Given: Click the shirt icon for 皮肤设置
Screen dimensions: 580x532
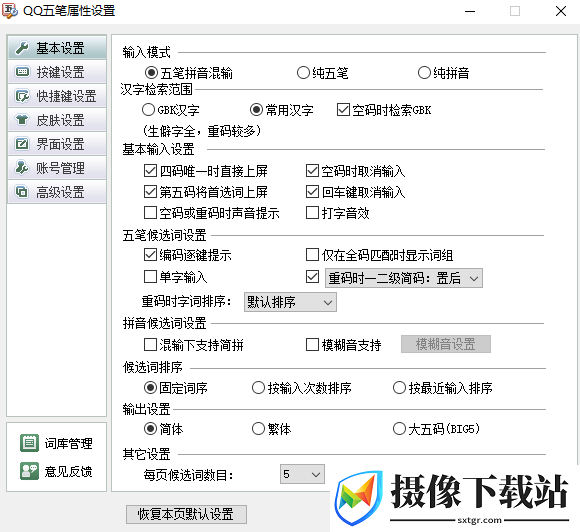Looking at the screenshot, I should [x=22, y=120].
